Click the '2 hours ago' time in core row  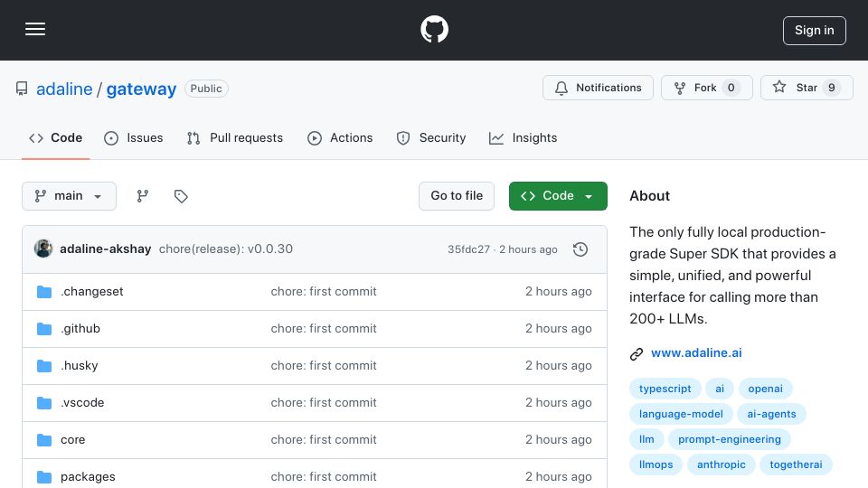coord(558,440)
